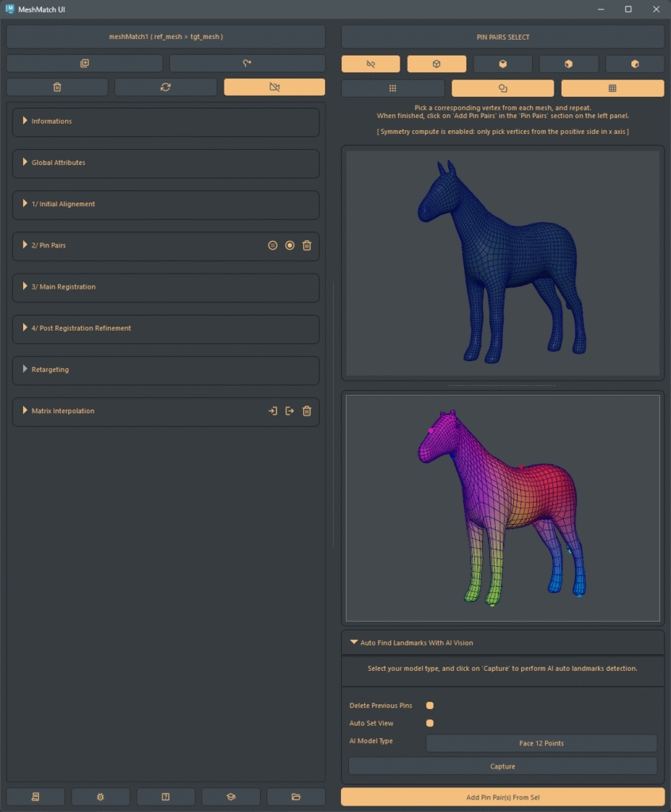The height and width of the screenshot is (812, 671).
Task: Toggle the Auto Set View checkbox
Action: coord(430,723)
